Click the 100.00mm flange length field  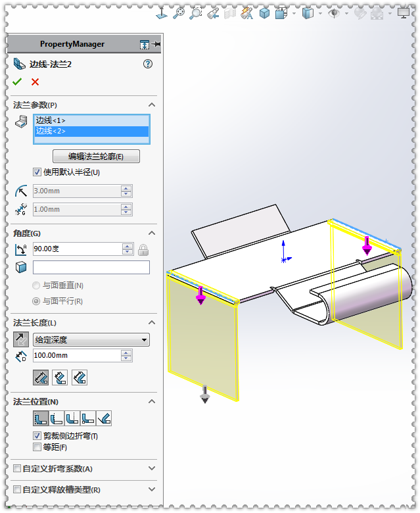[x=77, y=355]
